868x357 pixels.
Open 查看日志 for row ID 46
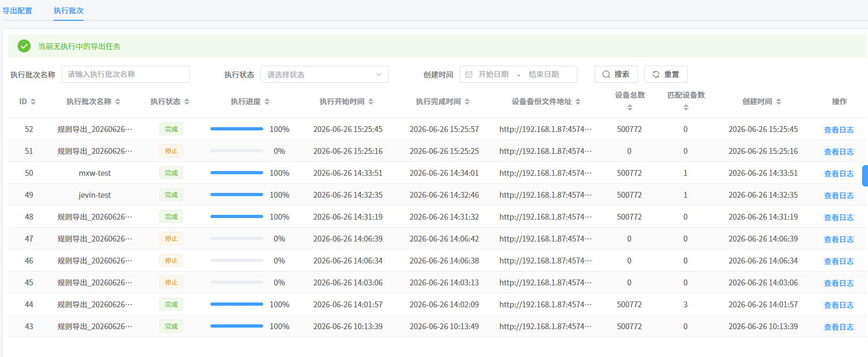tap(839, 261)
